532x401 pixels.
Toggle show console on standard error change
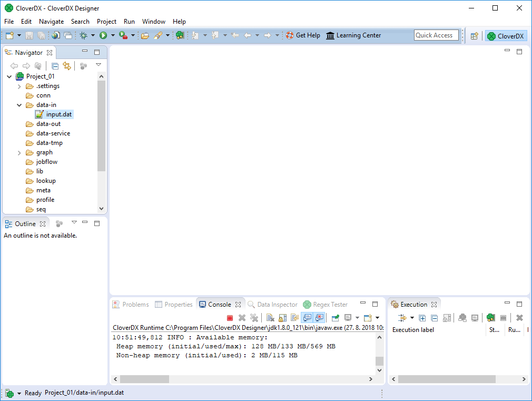pos(319,318)
